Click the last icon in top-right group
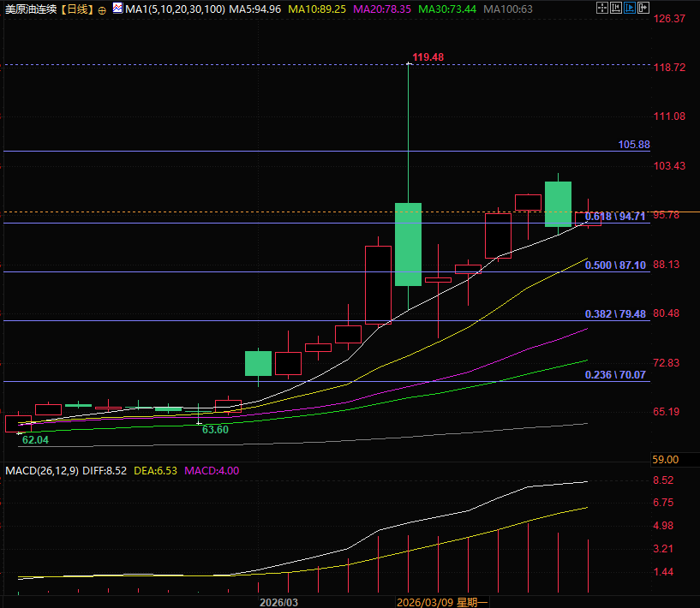 (642, 9)
